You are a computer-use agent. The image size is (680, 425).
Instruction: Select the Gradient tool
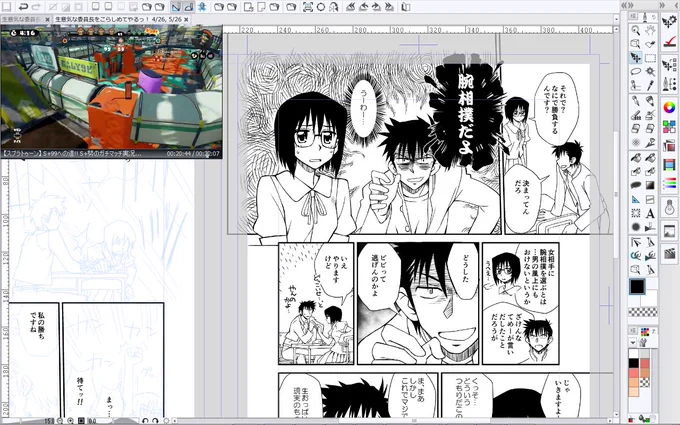(x=650, y=185)
